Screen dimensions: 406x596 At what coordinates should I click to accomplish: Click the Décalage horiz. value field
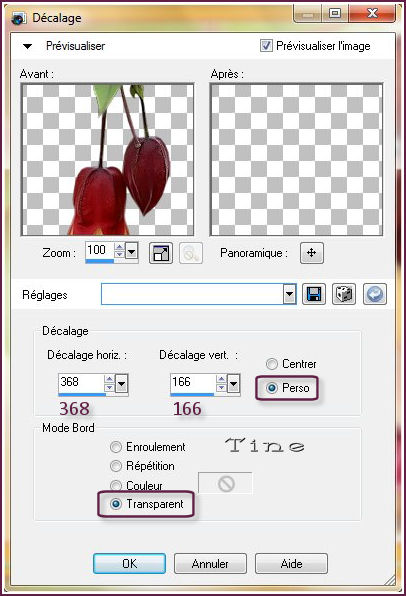[x=81, y=382]
